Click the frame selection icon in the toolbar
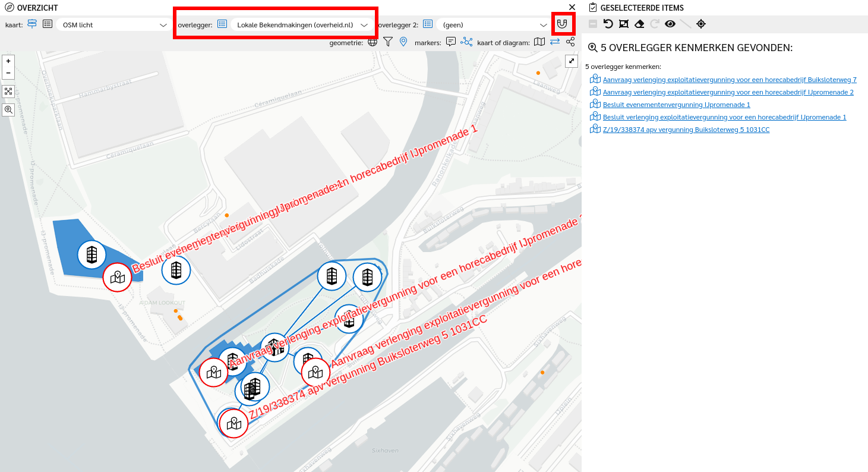The height and width of the screenshot is (472, 868). pyautogui.click(x=623, y=24)
